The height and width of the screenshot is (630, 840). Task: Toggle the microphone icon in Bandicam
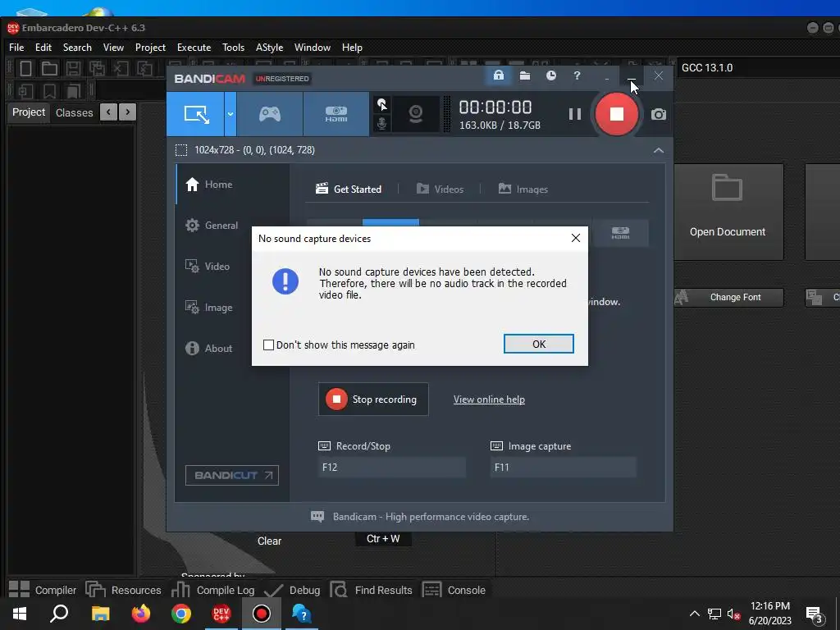[381, 124]
